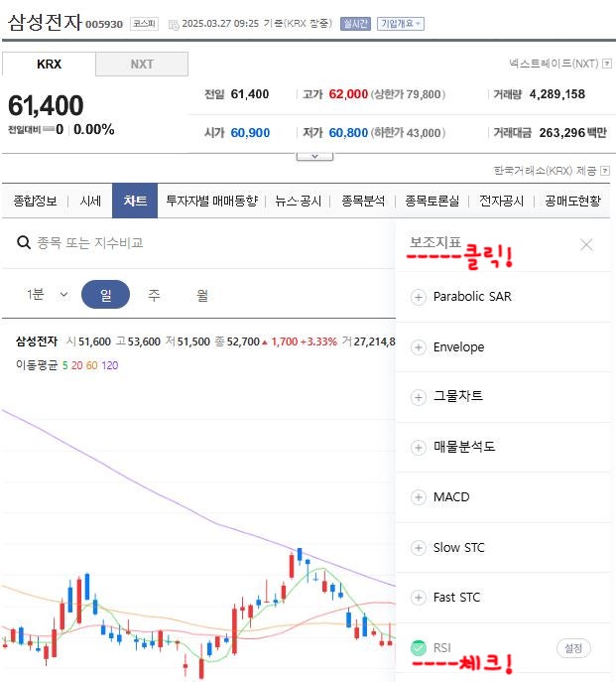Screen dimensions: 616x682
Task: Open the 기업개요 dropdown
Action: 400,24
